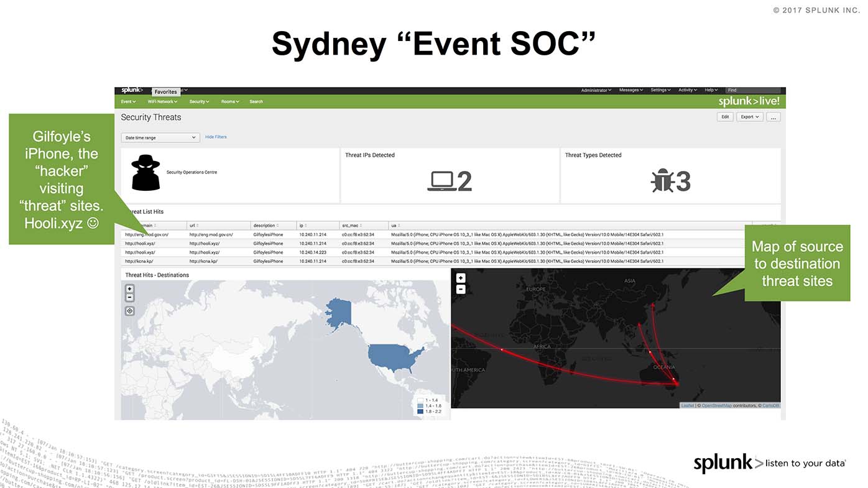Open the three-dots more actions button
Image resolution: width=868 pixels, height=488 pixels.
tap(773, 117)
